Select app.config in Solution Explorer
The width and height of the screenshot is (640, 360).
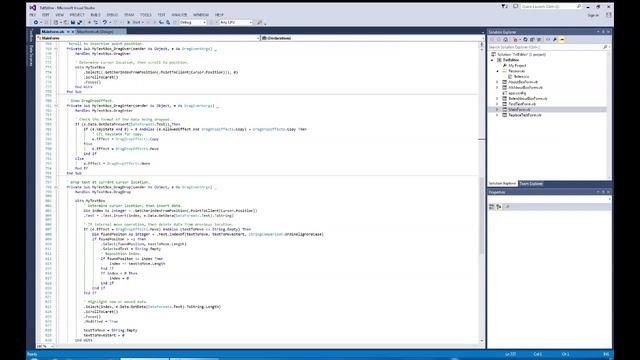coord(517,93)
